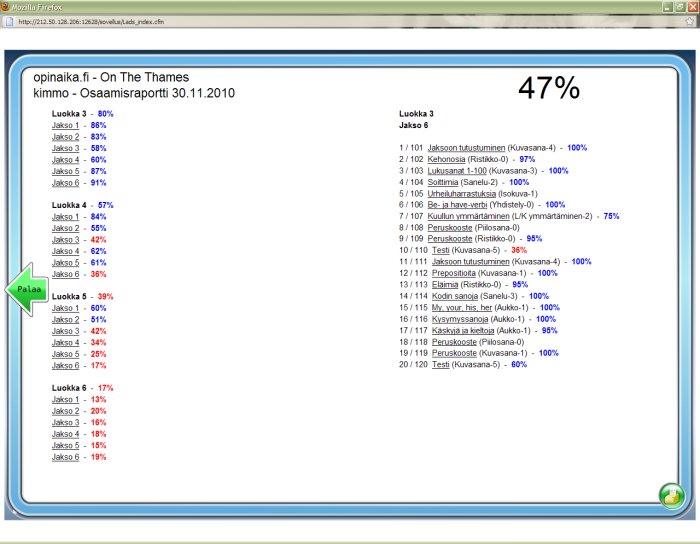Open Luokka 4 Jakso 1 link

click(x=65, y=217)
